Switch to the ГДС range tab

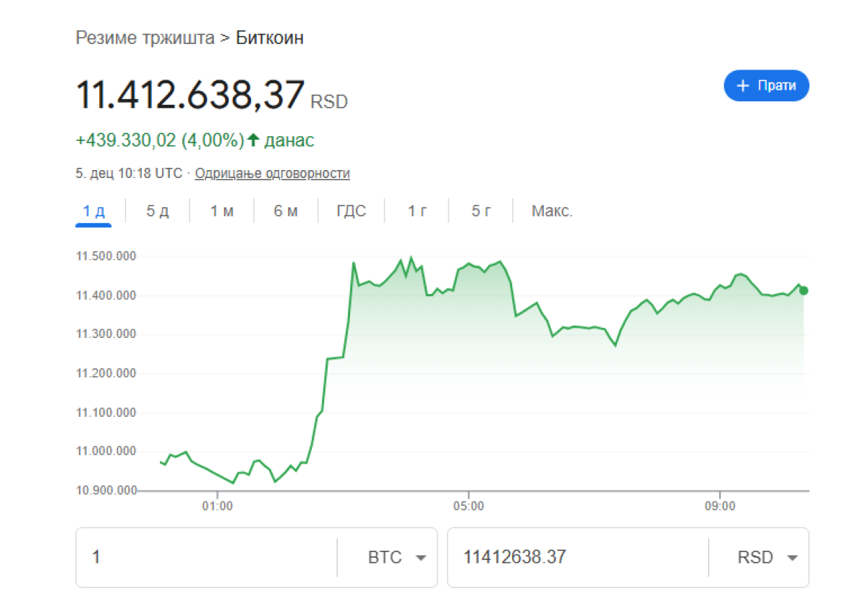[351, 211]
